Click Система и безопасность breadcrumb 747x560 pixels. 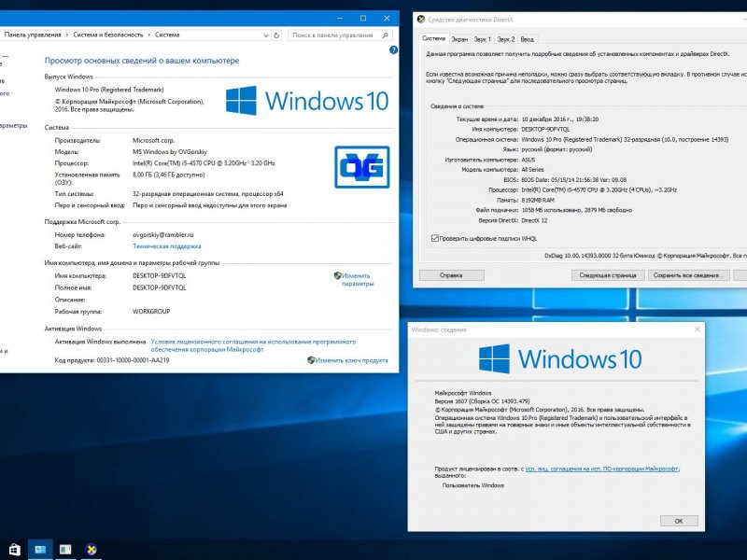(x=108, y=35)
